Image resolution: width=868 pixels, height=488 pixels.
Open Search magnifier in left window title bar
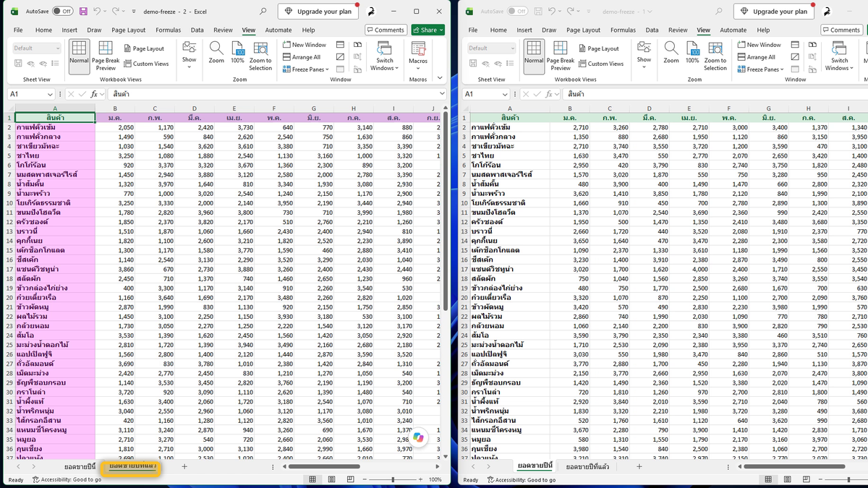[263, 12]
